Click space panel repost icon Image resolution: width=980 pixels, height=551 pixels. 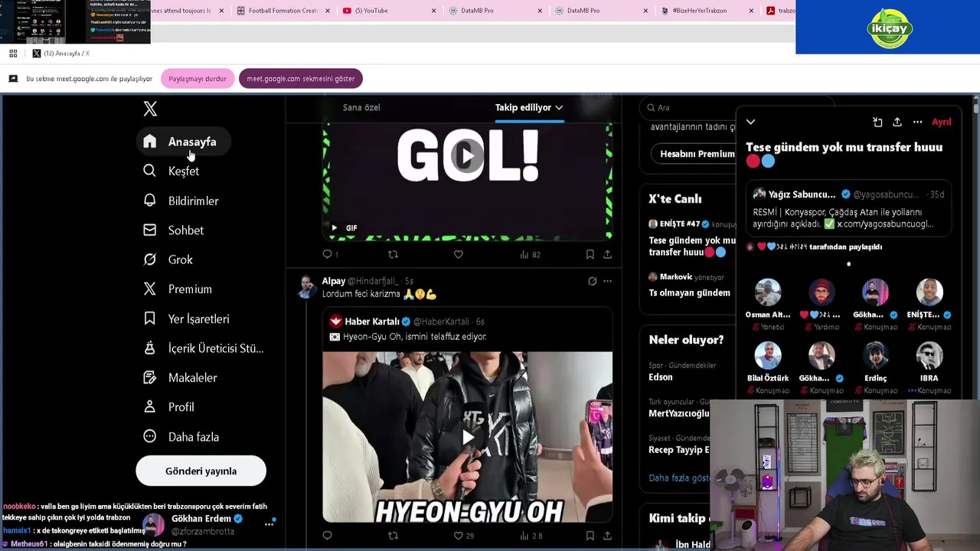[x=877, y=122]
